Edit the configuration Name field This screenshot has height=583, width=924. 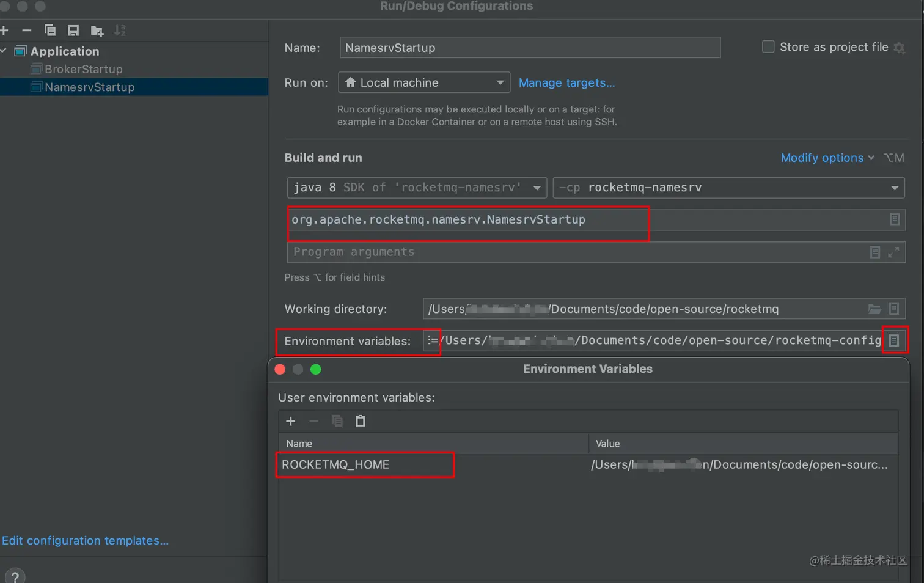click(530, 48)
